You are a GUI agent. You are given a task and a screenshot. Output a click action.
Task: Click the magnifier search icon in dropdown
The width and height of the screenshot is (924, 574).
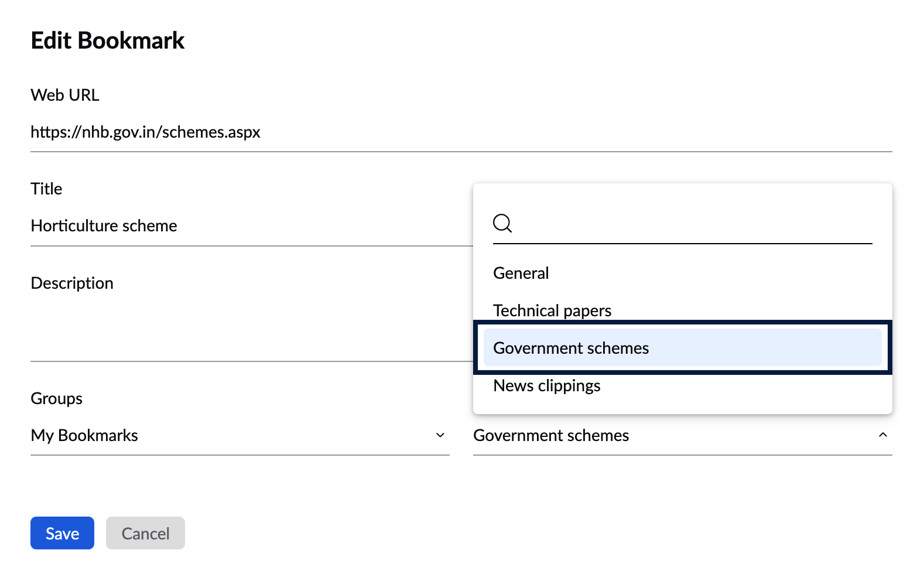point(502,223)
